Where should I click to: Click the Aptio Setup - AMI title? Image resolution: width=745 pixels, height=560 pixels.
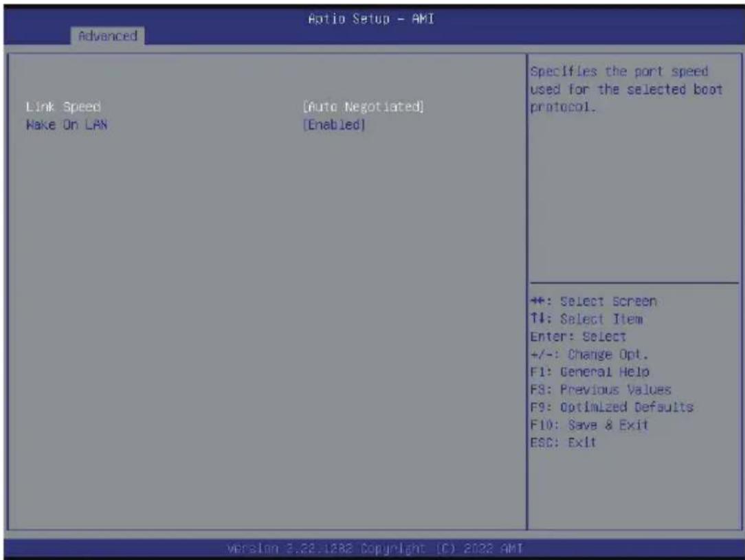(371, 19)
